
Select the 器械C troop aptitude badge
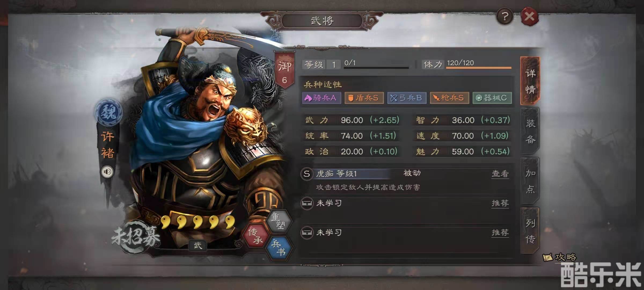click(492, 98)
